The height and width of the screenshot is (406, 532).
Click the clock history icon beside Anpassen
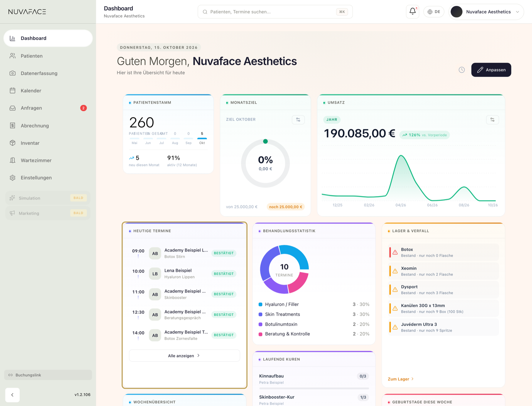pos(462,70)
